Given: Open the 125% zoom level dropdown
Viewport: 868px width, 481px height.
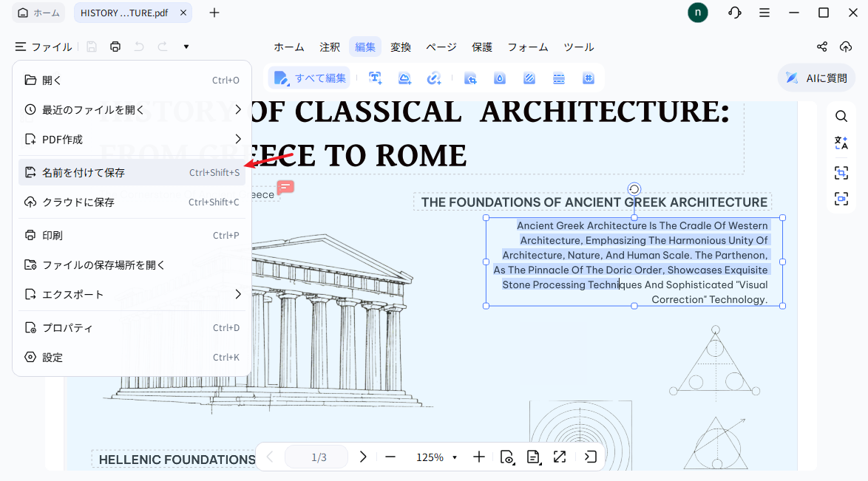Looking at the screenshot, I should 437,457.
